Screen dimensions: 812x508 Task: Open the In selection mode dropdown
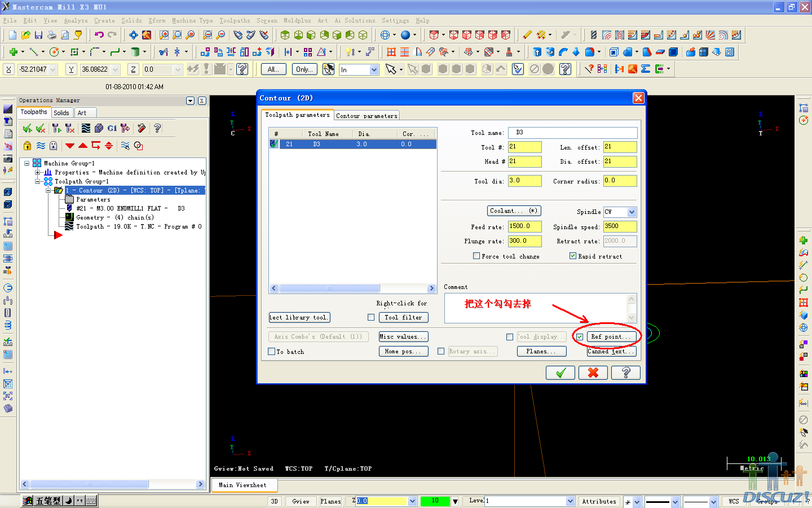pyautogui.click(x=374, y=69)
